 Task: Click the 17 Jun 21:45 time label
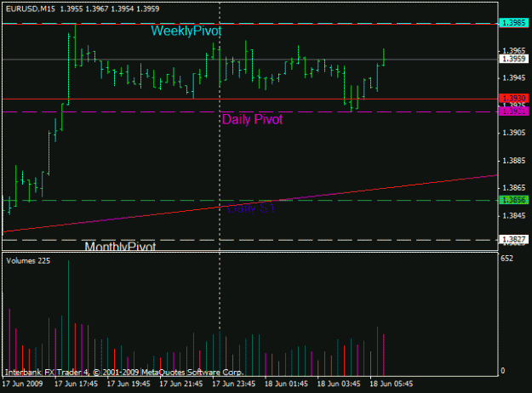point(181,384)
